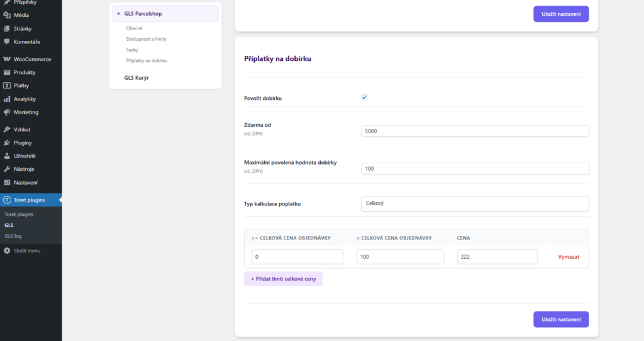
Task: Toggle the Povolit dobírku checkbox
Action: click(x=364, y=98)
